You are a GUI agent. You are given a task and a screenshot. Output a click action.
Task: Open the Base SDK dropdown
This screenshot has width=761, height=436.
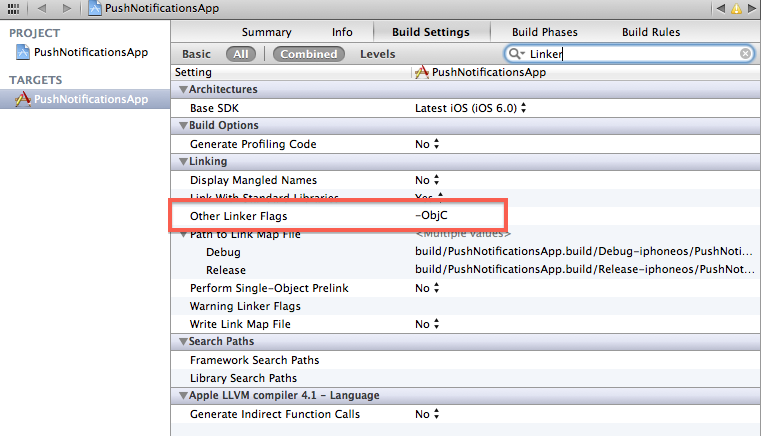click(470, 108)
